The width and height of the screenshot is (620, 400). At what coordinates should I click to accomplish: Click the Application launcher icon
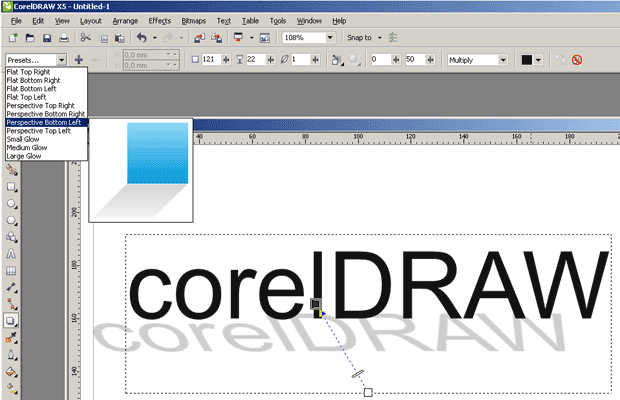pyautogui.click(x=238, y=38)
